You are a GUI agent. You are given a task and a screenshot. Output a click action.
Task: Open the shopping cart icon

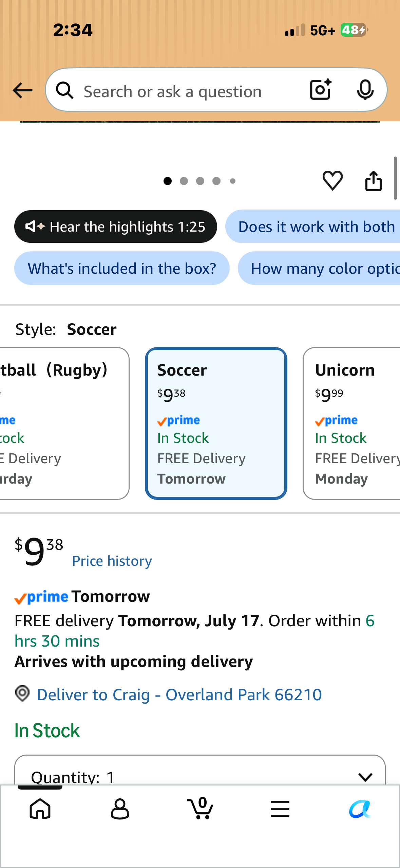click(200, 808)
